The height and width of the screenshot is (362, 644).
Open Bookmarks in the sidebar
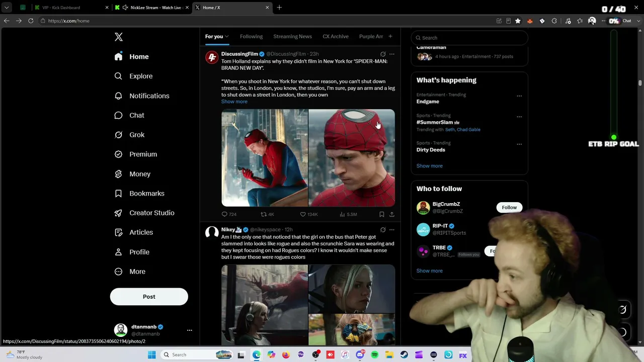(139, 193)
